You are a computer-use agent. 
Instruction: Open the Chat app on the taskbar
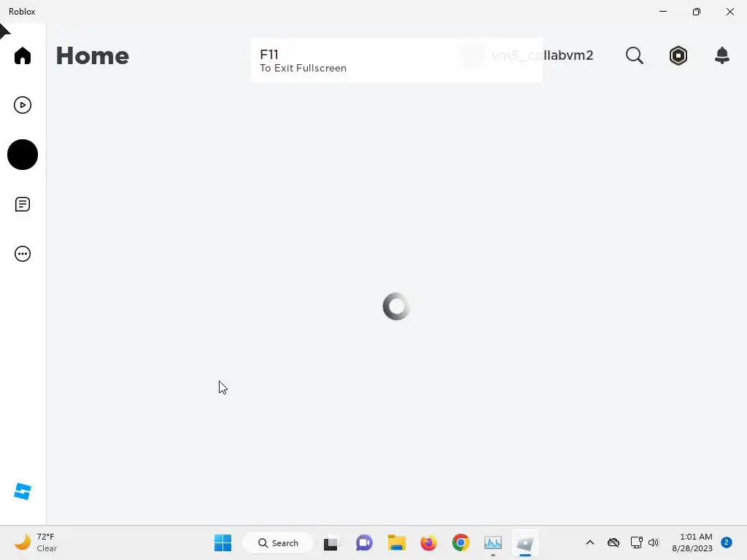[x=364, y=542]
